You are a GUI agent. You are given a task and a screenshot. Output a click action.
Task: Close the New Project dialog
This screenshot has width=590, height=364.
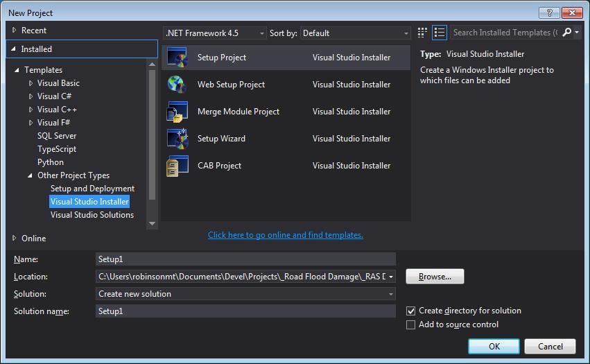[572, 12]
